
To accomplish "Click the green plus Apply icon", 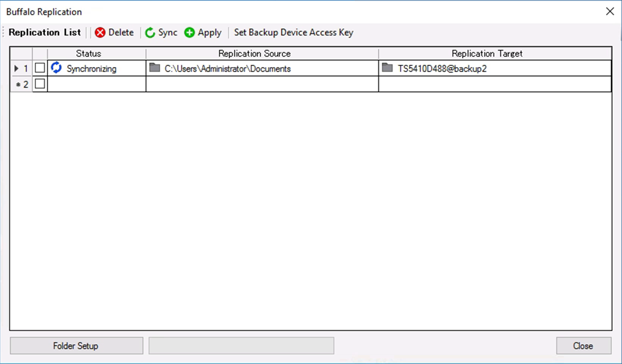I will pos(189,33).
